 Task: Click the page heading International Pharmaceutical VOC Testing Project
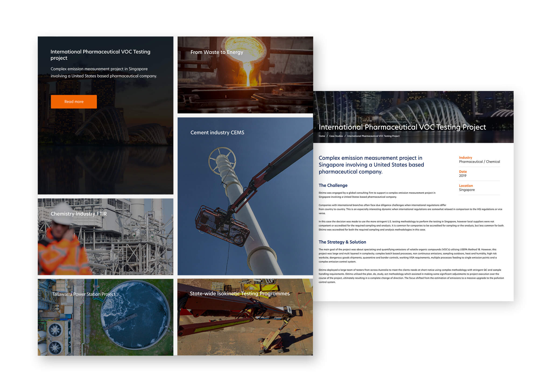click(x=402, y=127)
